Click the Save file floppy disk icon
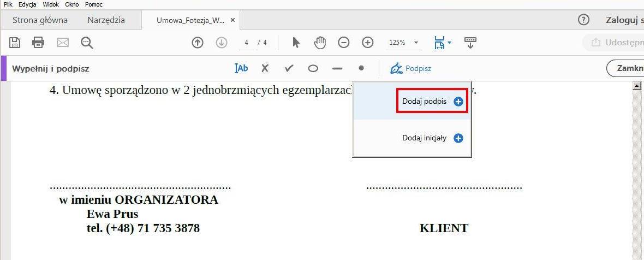644x260 pixels. coord(15,43)
